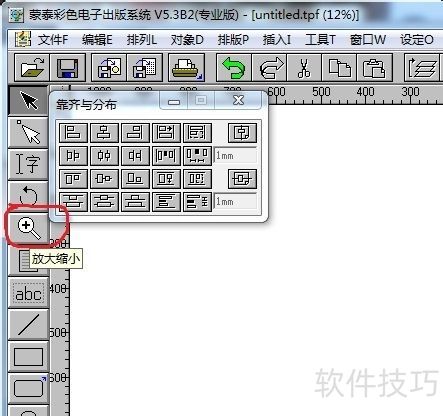443x416 pixels.
Task: Click align top edges in 靠齐与分布
Action: coord(73,179)
